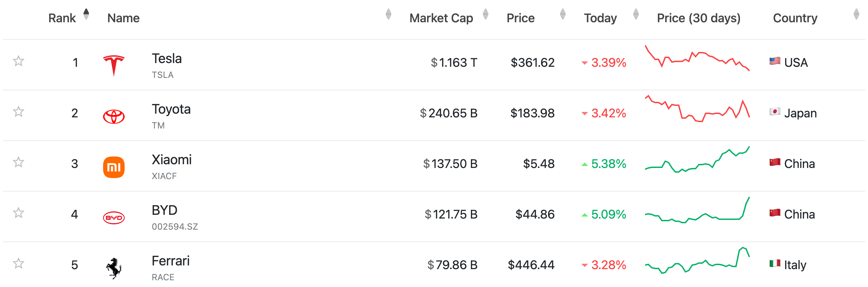
Task: Click the Italy flag icon
Action: tap(775, 264)
